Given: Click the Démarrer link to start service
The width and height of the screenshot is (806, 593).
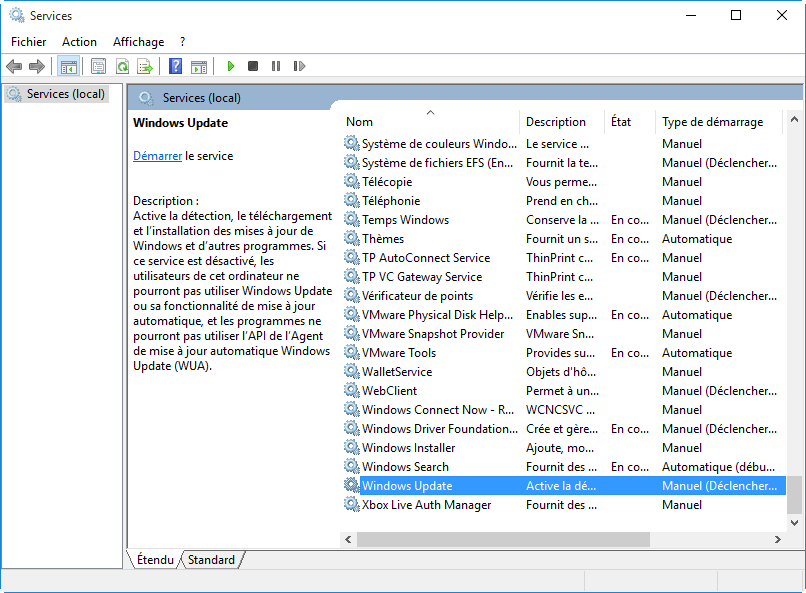Looking at the screenshot, I should coord(157,156).
